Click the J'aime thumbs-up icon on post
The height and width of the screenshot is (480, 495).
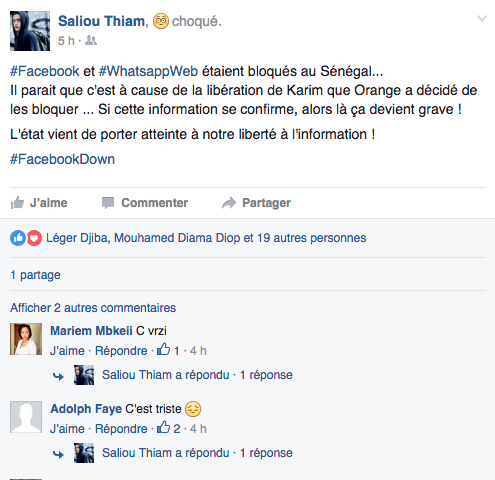pos(17,203)
